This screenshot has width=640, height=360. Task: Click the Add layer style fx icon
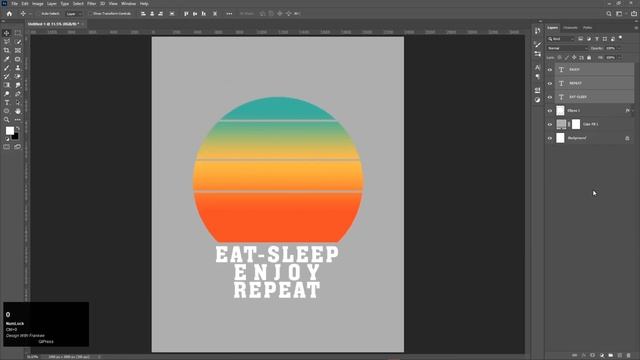(x=583, y=356)
